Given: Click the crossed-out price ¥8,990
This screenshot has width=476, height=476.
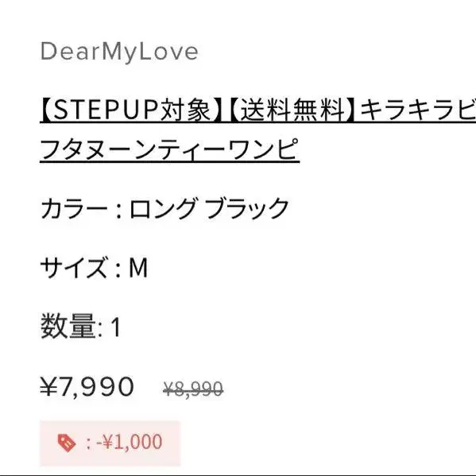Looking at the screenshot, I should pos(193,389).
